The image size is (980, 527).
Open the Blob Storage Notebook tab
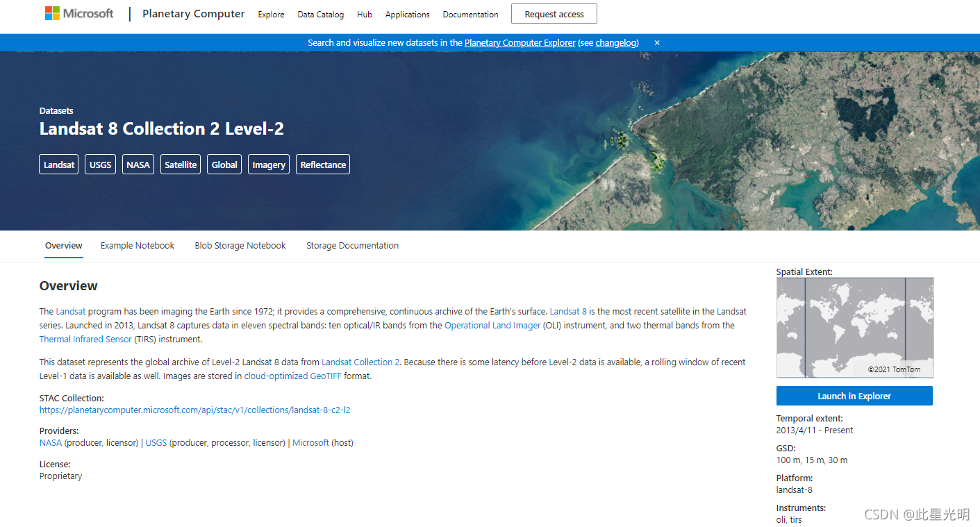tap(240, 246)
